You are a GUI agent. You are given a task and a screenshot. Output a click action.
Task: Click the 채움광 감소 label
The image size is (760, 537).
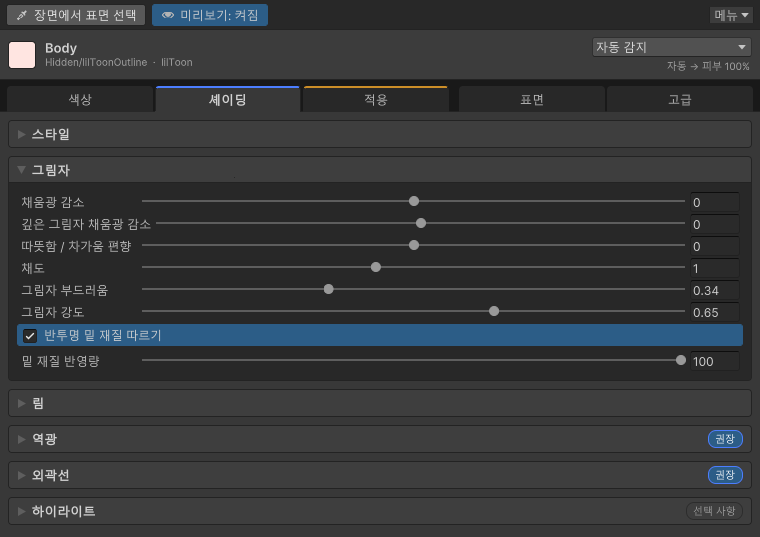(53, 202)
